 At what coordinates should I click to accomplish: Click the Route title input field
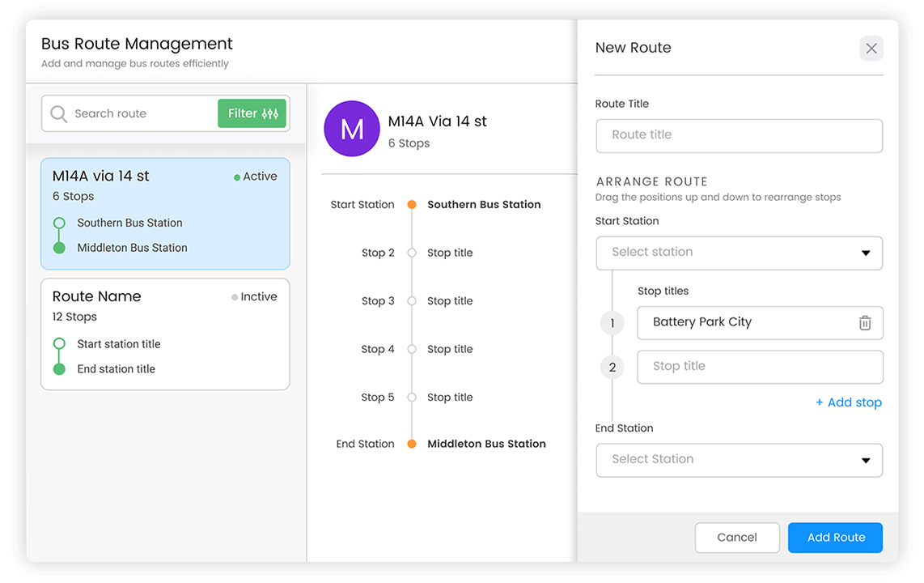[739, 135]
